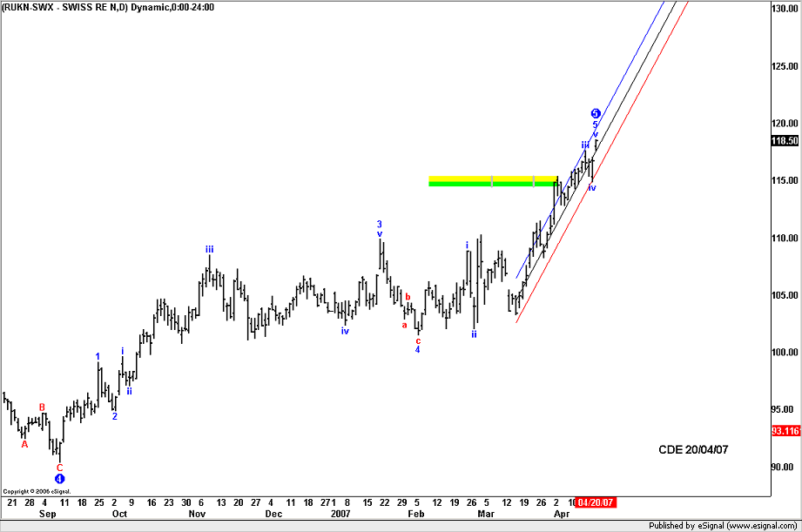The height and width of the screenshot is (532, 802).
Task: Click the blue wave 1 label
Action: point(98,356)
